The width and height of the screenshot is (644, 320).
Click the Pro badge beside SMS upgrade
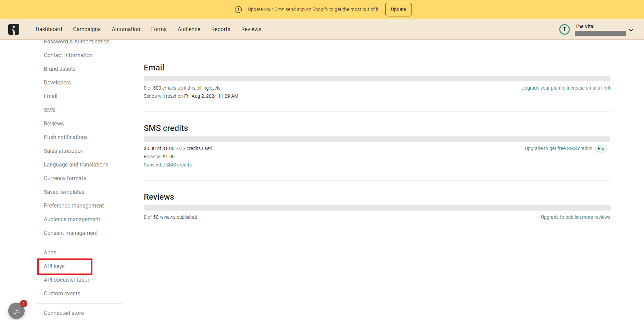click(x=601, y=149)
